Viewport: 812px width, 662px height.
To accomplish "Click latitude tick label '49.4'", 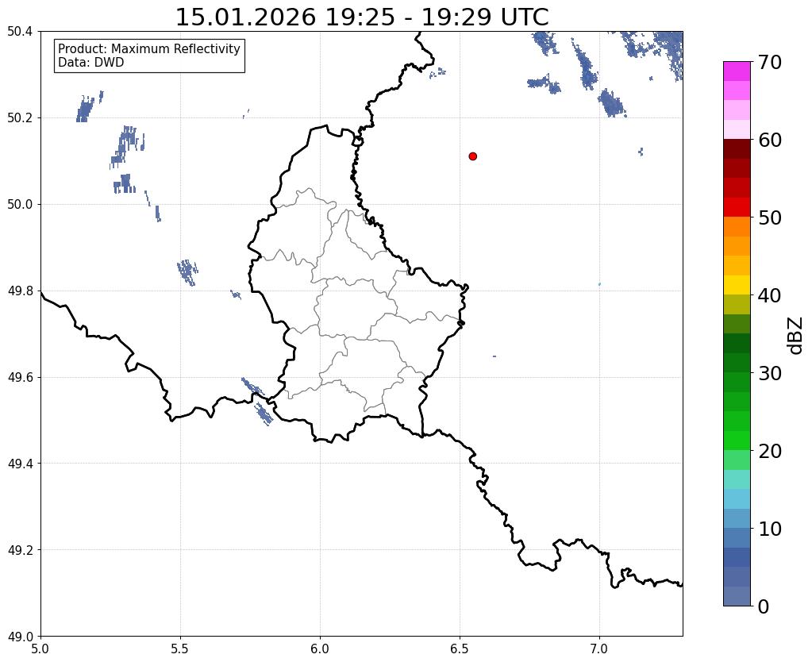I will 20,464.
